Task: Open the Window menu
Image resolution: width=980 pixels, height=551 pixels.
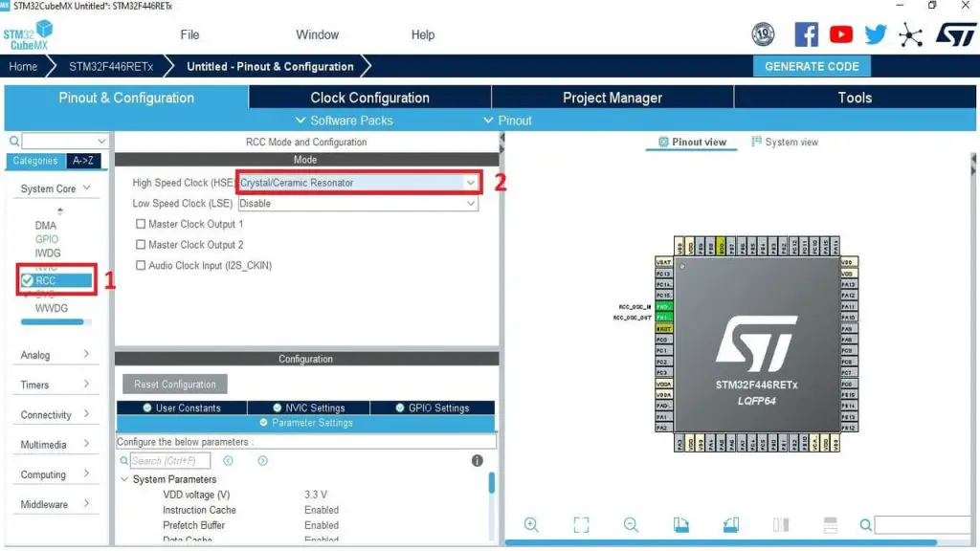Action: [317, 35]
